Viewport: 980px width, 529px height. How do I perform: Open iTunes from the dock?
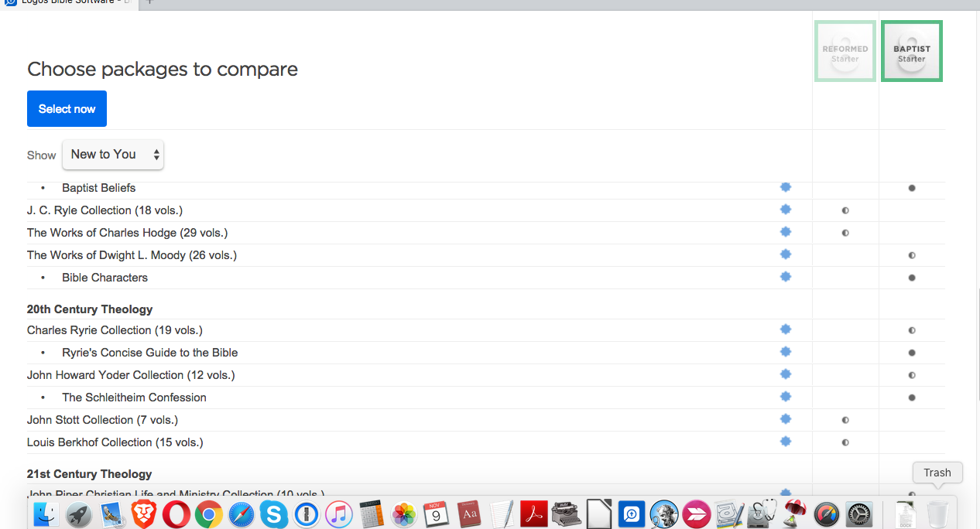click(339, 514)
